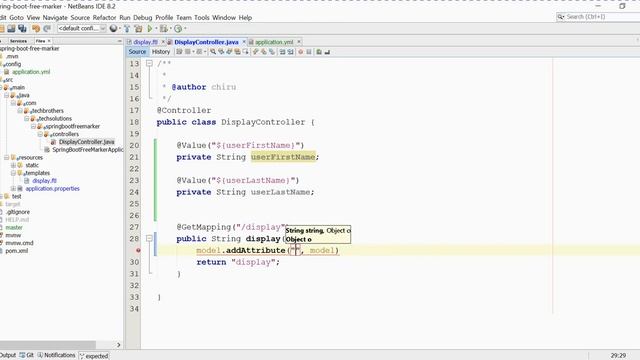Click the Shift Line Left icon
This screenshot has width=640, height=360.
[282, 52]
